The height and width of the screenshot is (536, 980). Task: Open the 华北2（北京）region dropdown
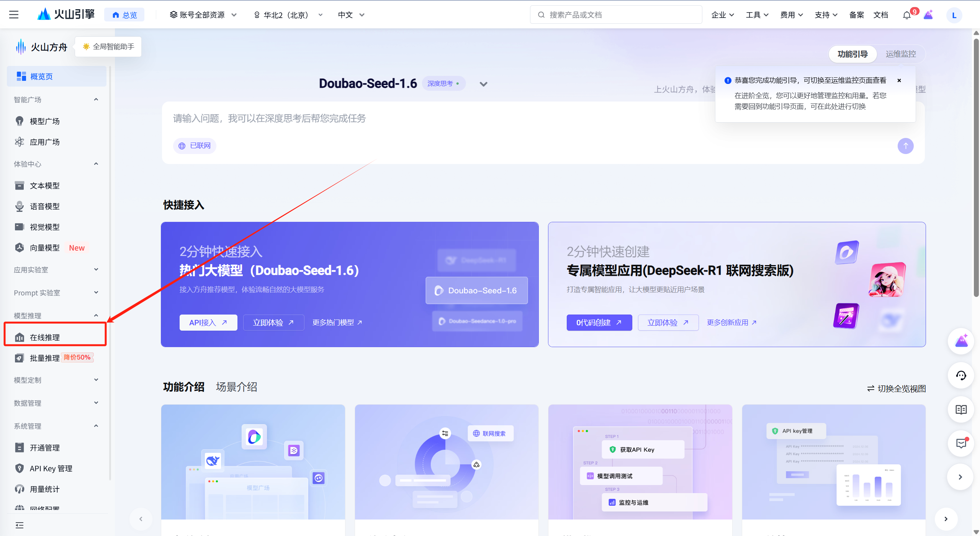[x=288, y=15]
